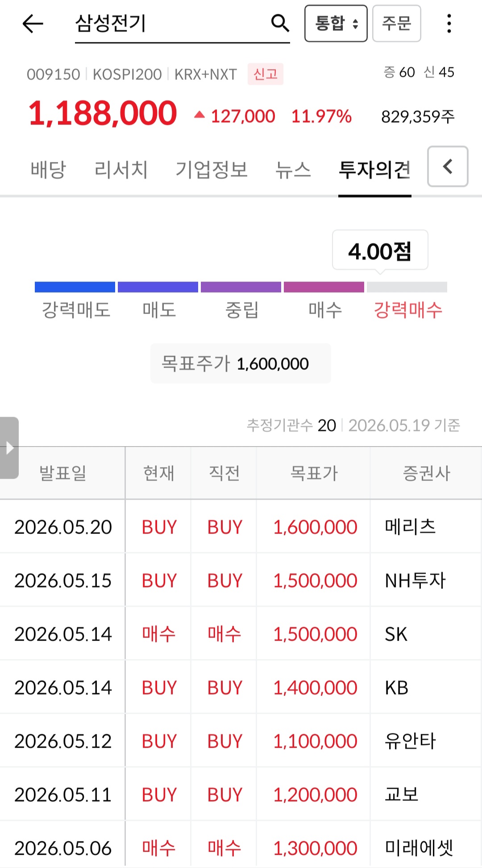Tap the search magnifier icon

click(280, 23)
